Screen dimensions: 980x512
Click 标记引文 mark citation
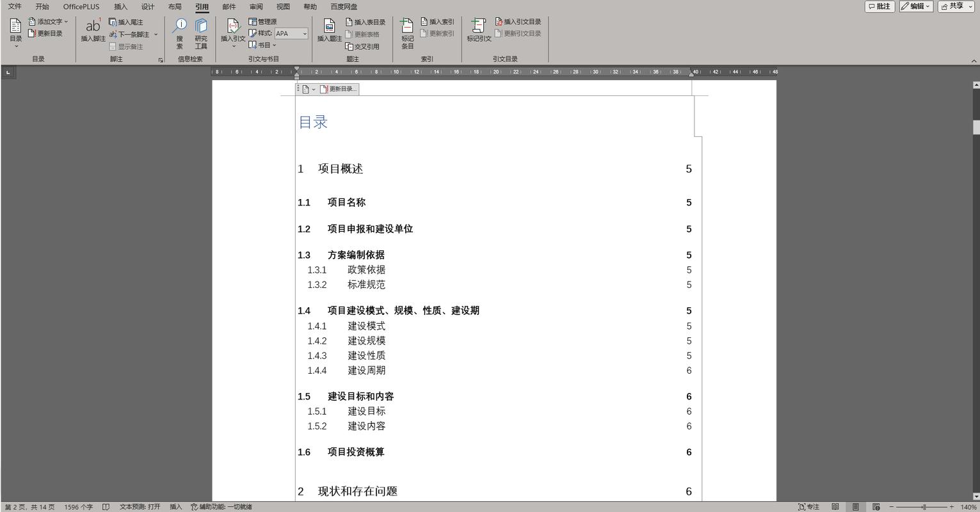point(479,30)
